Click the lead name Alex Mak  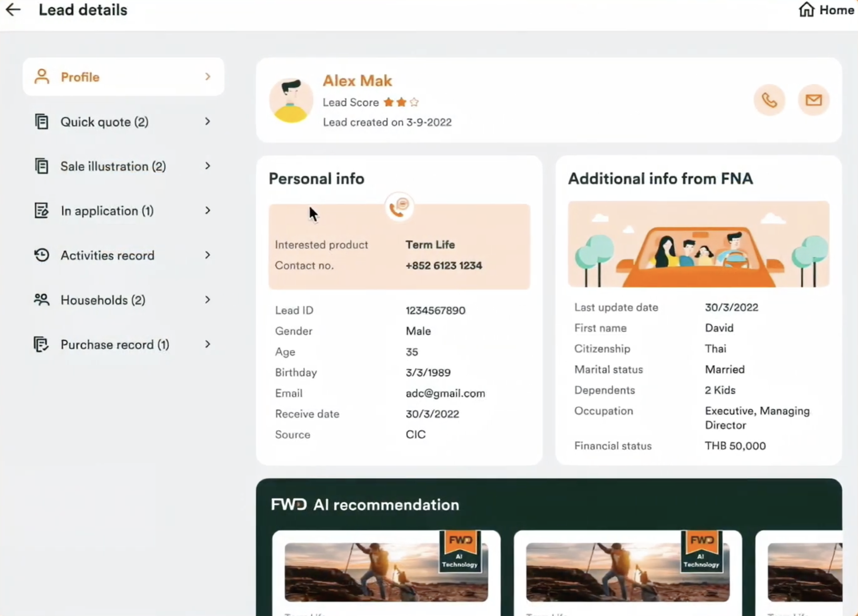pyautogui.click(x=357, y=81)
